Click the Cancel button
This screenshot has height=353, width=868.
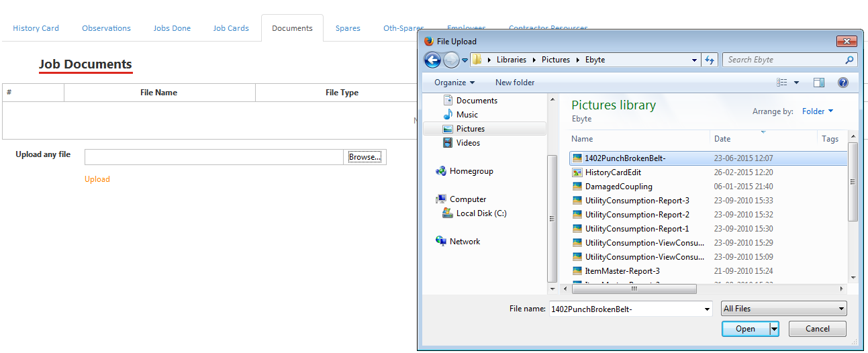[x=817, y=329]
